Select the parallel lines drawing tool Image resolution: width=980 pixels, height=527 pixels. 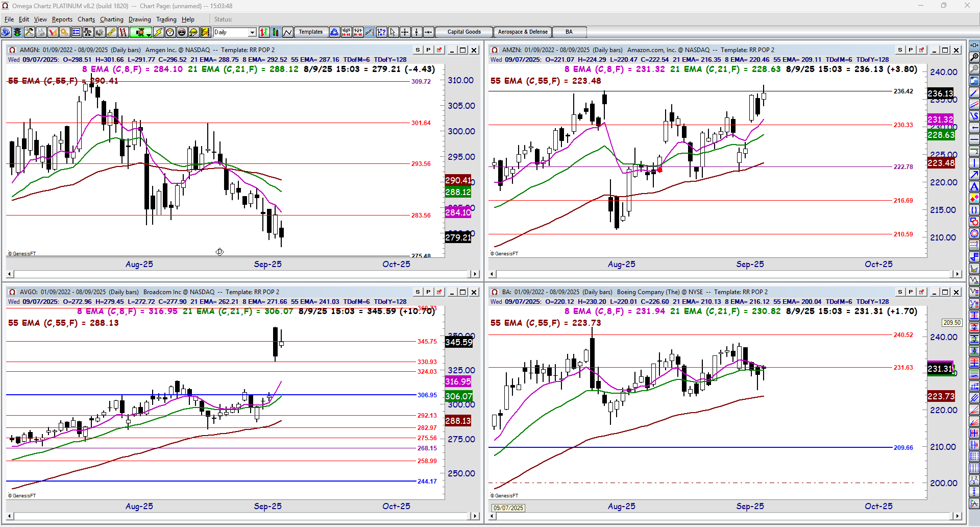coord(974,105)
